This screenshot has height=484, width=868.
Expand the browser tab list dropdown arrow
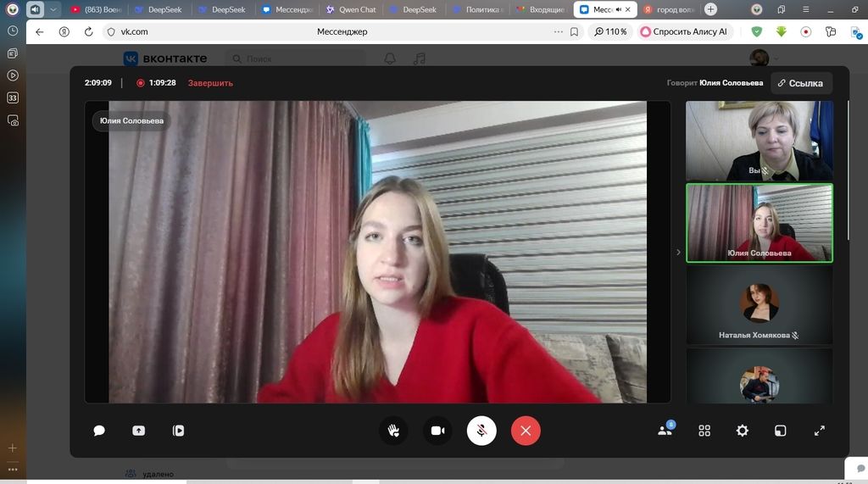tap(54, 9)
